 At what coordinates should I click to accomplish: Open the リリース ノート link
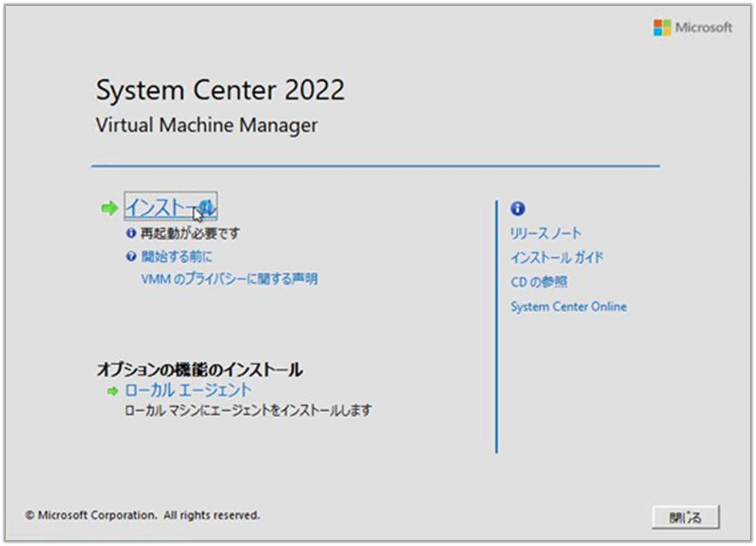click(546, 233)
